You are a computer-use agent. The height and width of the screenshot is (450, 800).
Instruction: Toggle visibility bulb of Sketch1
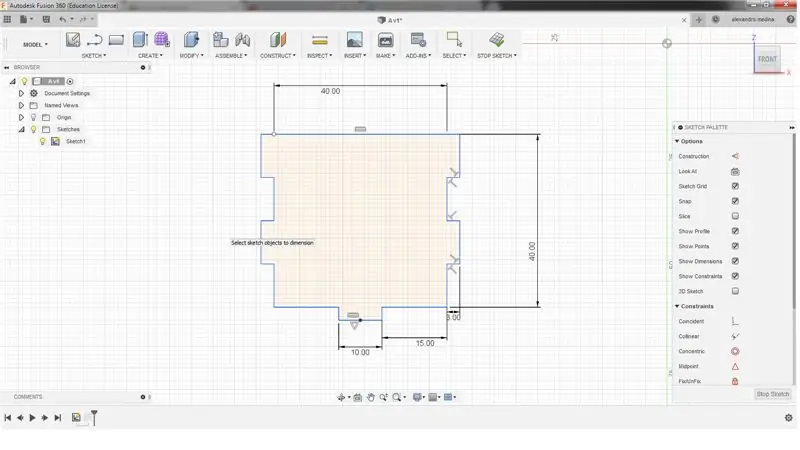(43, 141)
